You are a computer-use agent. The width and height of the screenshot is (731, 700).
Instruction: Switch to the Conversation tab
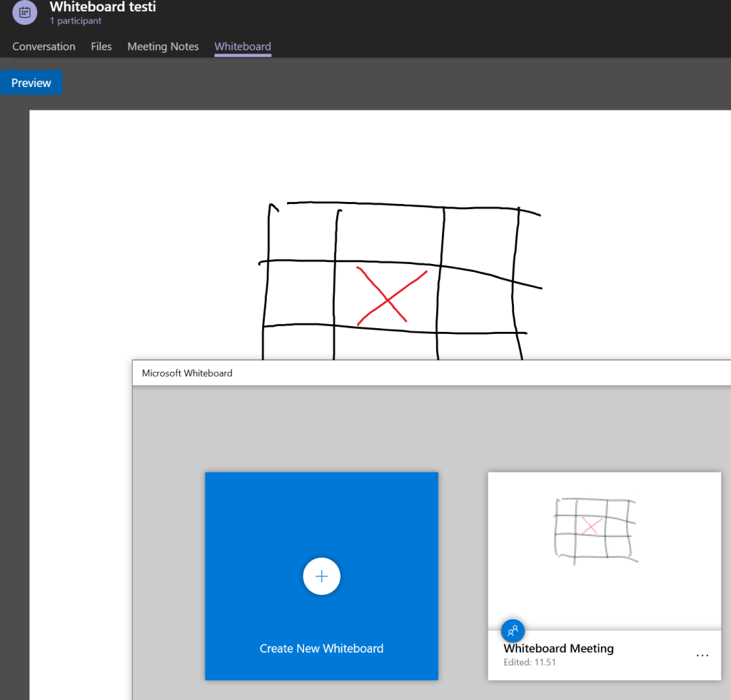(44, 46)
